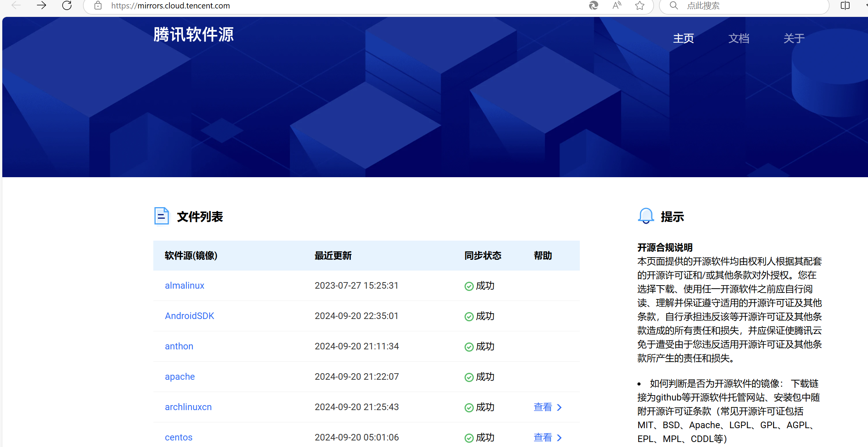The width and height of the screenshot is (868, 447).
Task: Click the file list document icon
Action: (x=161, y=216)
